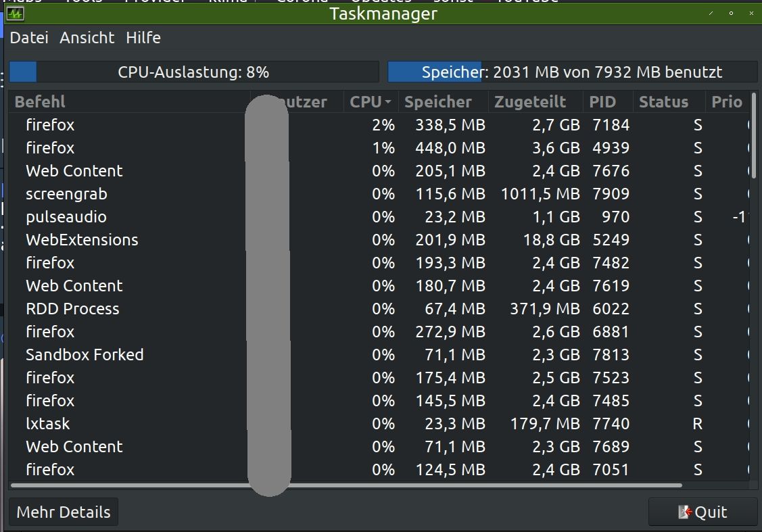Select firefox process with PID 7184
Viewport: 762px width, 532px height.
[x=379, y=125]
